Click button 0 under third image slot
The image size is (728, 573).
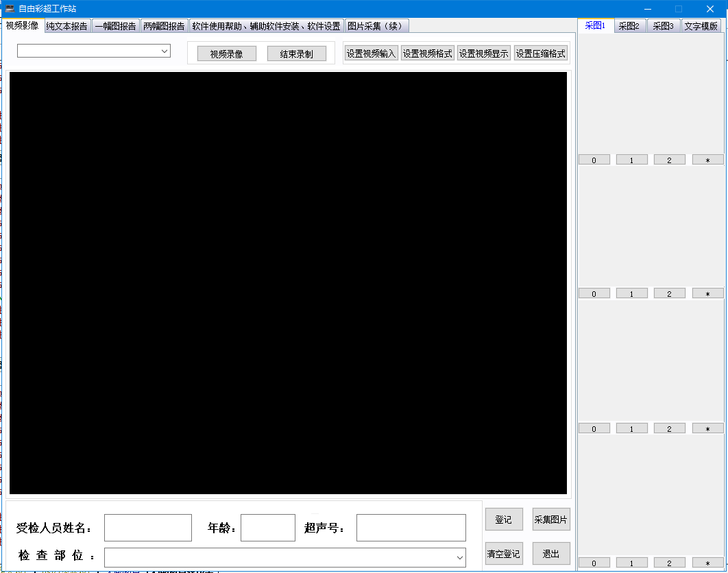pos(594,428)
